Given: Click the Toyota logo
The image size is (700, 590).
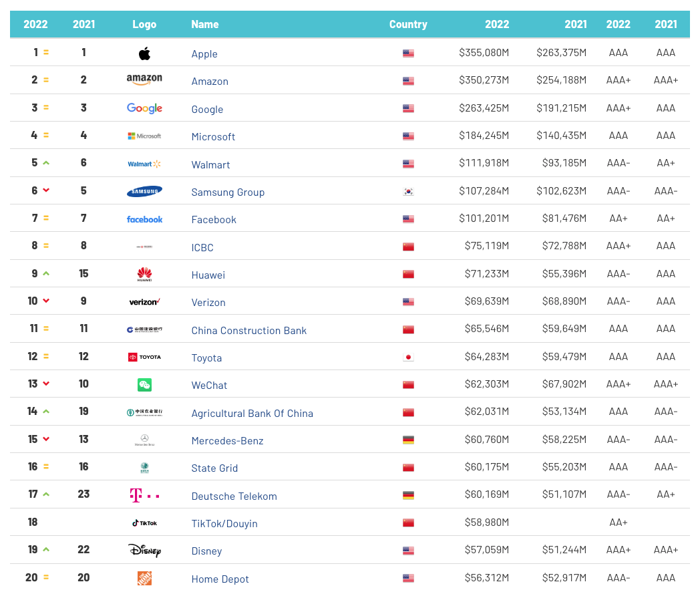Looking at the screenshot, I should coord(144,357).
